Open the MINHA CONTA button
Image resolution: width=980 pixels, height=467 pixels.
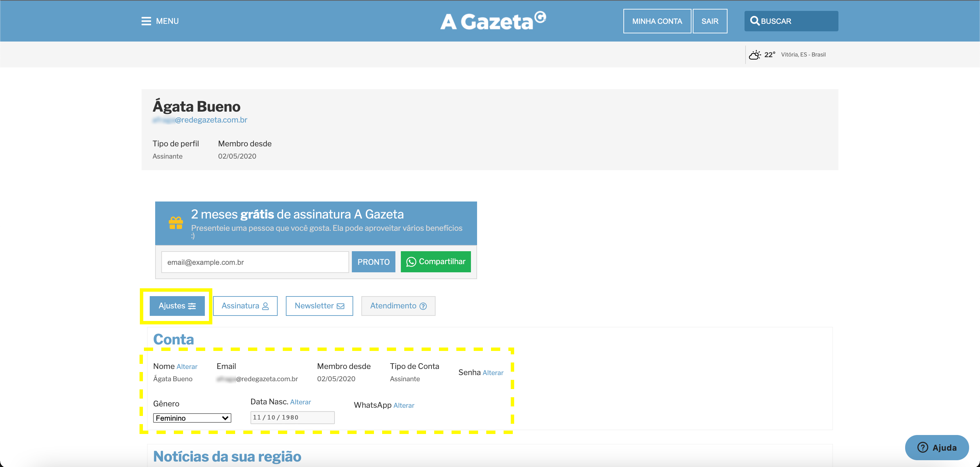(657, 21)
